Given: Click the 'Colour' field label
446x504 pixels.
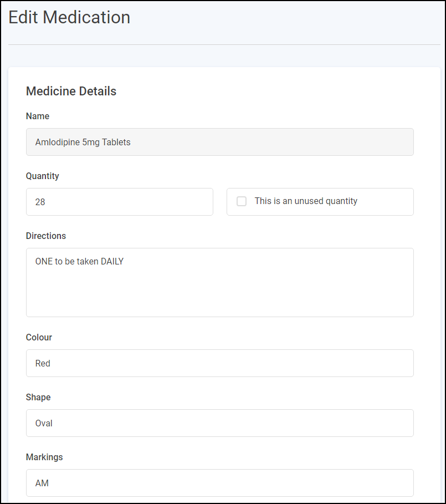Looking at the screenshot, I should [39, 338].
